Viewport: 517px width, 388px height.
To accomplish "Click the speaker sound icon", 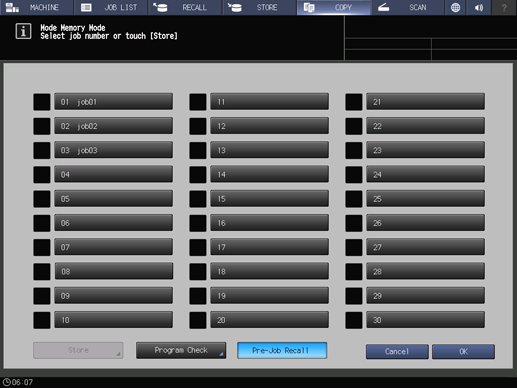I will coord(479,7).
